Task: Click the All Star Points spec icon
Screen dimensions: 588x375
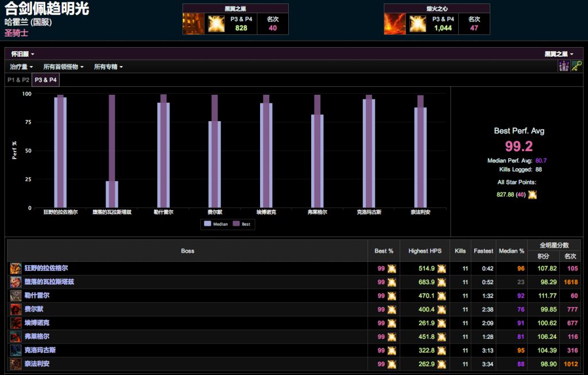Action: 532,195
